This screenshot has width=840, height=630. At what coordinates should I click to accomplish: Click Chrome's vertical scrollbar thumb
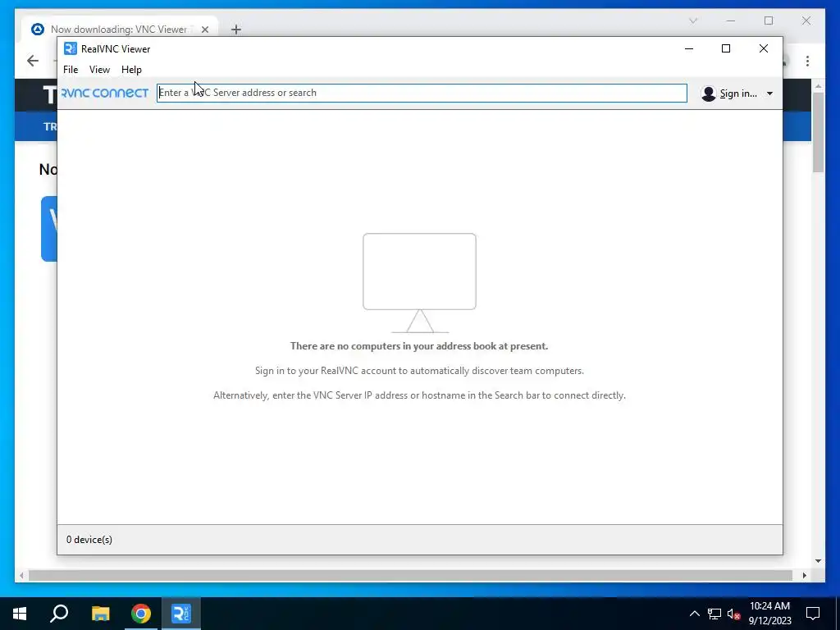point(818,132)
